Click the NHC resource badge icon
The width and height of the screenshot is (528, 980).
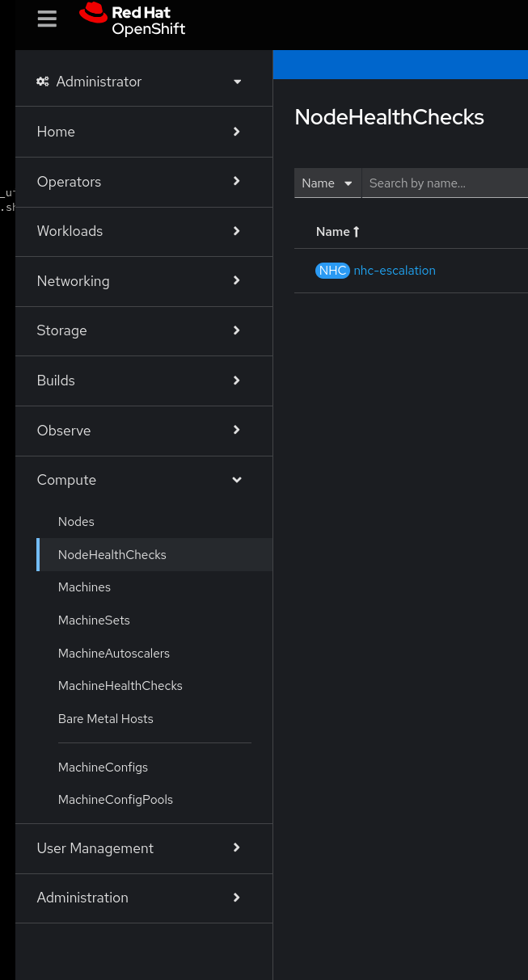pyautogui.click(x=332, y=271)
